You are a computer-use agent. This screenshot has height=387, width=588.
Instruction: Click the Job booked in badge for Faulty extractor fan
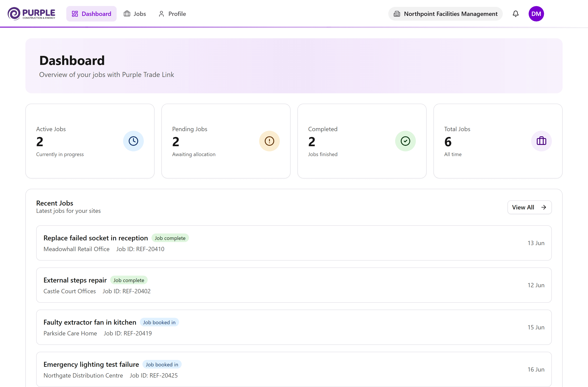[x=159, y=322]
